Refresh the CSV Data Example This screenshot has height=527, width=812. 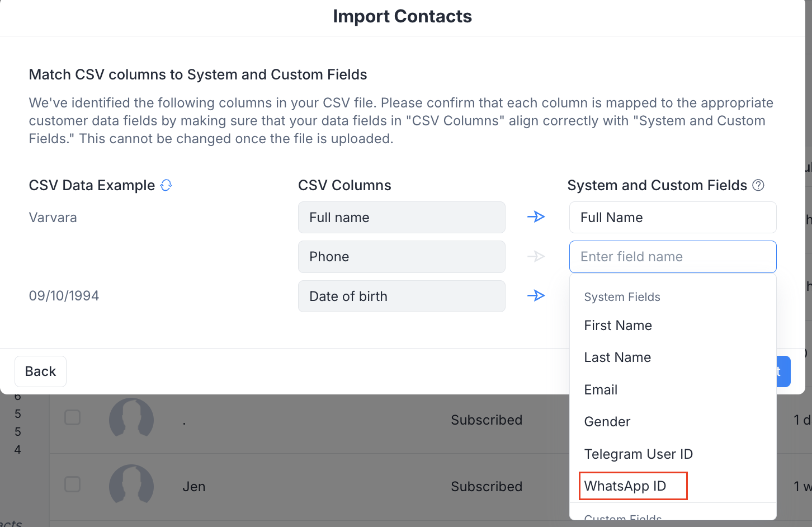pyautogui.click(x=166, y=185)
